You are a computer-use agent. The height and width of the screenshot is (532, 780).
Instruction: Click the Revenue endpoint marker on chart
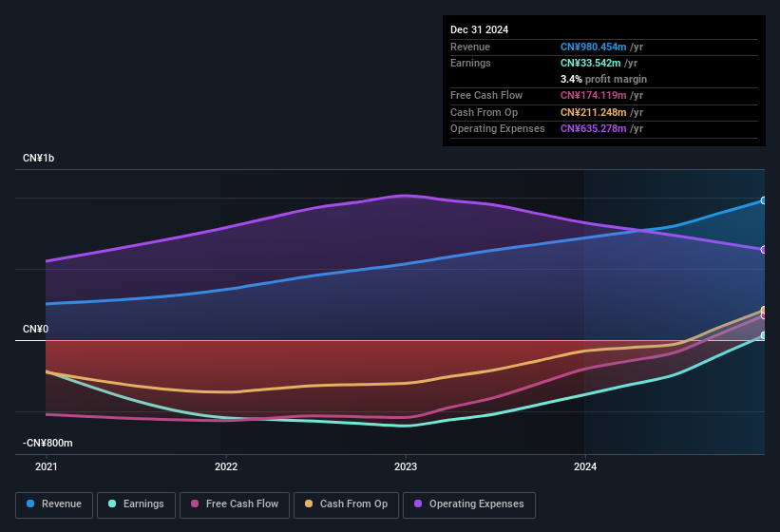click(764, 200)
